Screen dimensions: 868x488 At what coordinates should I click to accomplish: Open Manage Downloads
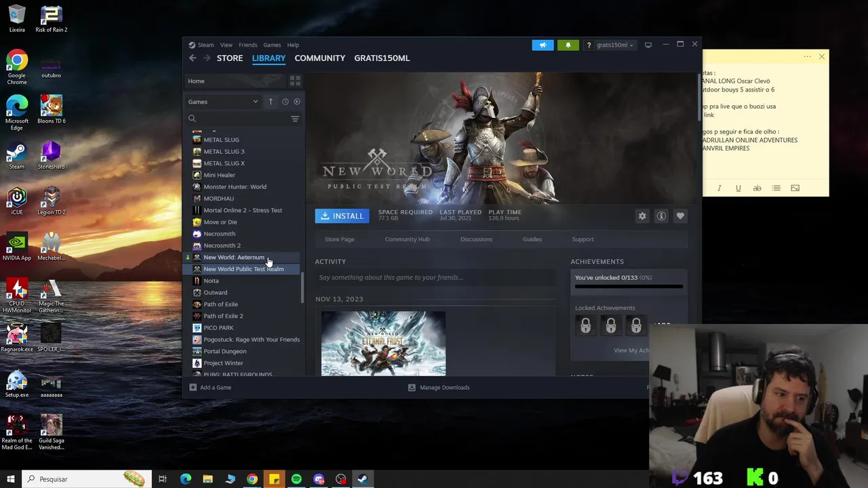tap(439, 388)
